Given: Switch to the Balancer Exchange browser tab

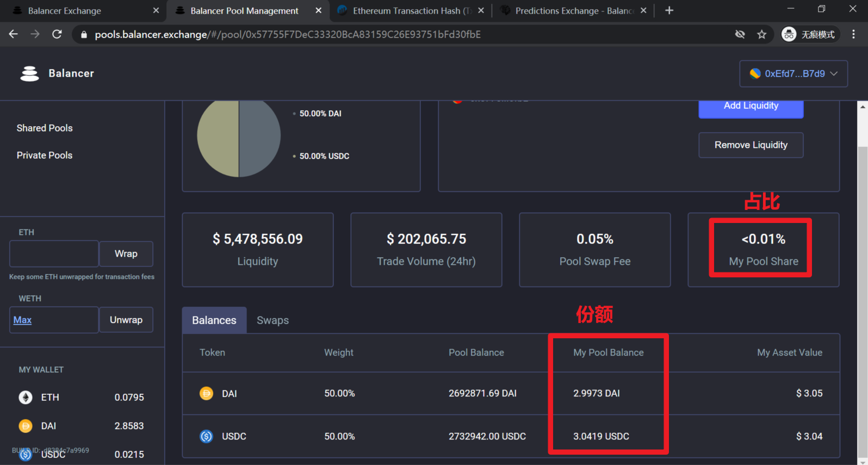Looking at the screenshot, I should click(x=84, y=10).
